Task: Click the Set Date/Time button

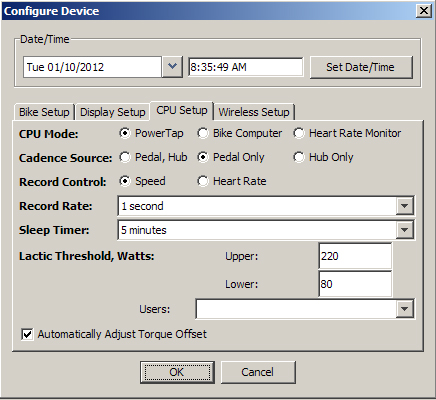Action: point(361,67)
